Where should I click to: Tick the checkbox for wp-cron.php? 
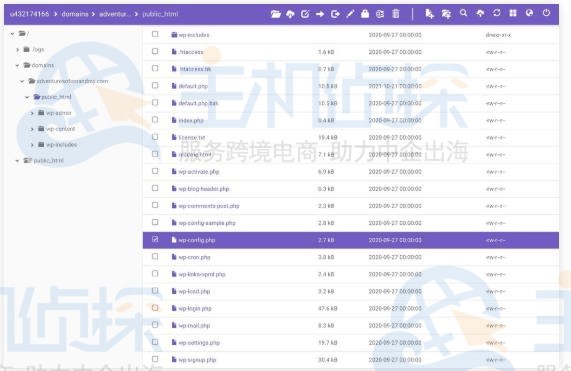tap(155, 257)
